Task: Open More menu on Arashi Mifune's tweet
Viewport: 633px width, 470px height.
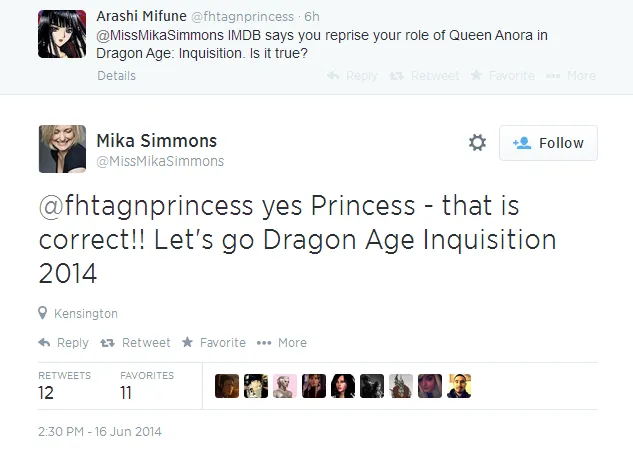Action: pos(575,76)
